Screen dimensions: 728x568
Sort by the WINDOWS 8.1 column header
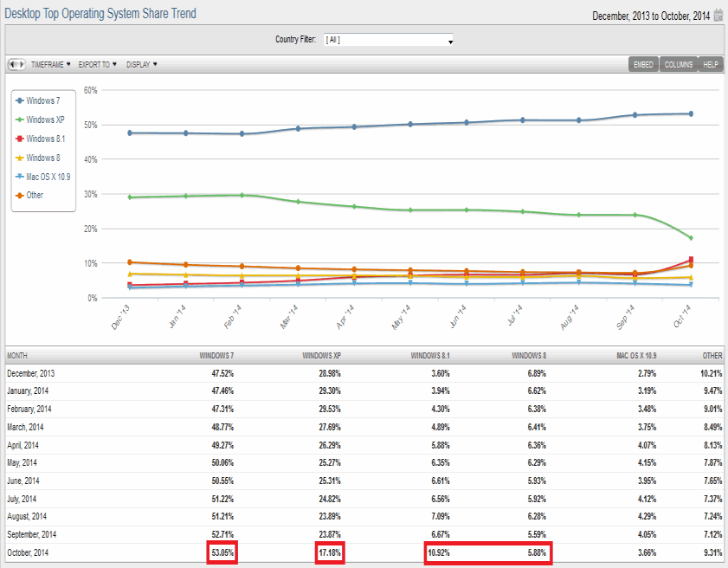430,356
